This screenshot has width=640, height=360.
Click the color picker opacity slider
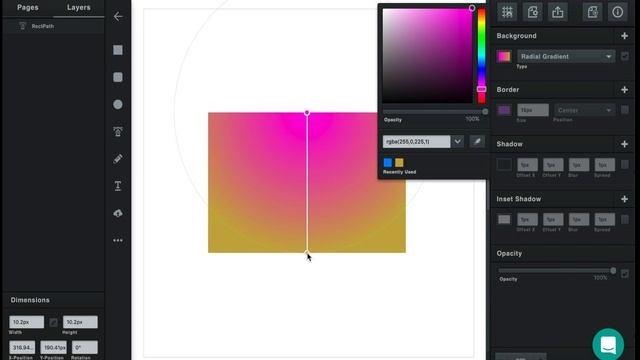click(435, 111)
